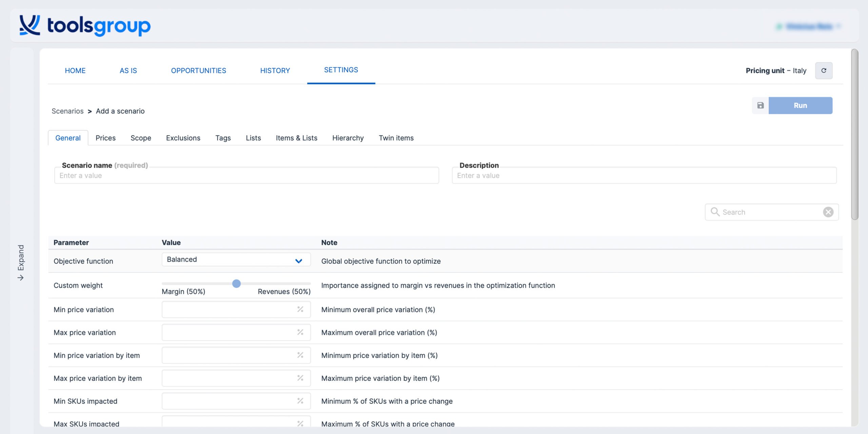Click the vertical page scrollbar
868x434 pixels.
click(x=855, y=134)
